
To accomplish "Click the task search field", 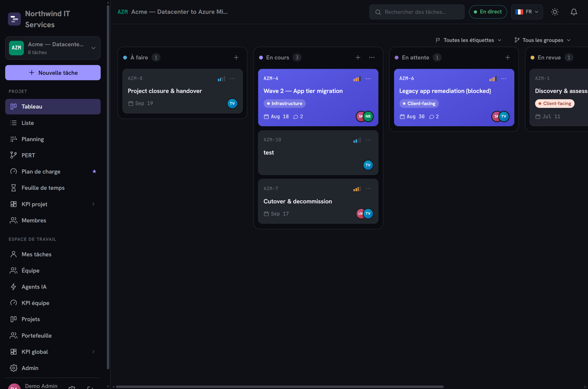I will tap(417, 12).
